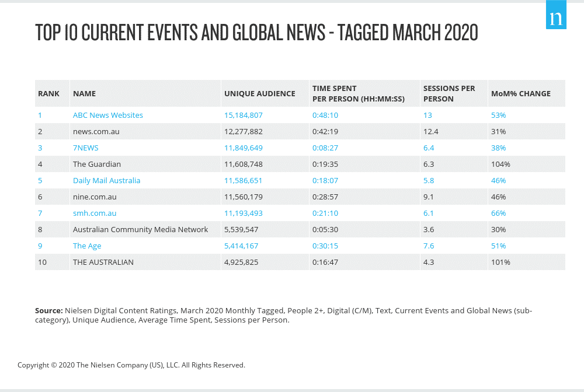
Task: Open the Daily Mail Australia entry
Action: pyautogui.click(x=106, y=180)
